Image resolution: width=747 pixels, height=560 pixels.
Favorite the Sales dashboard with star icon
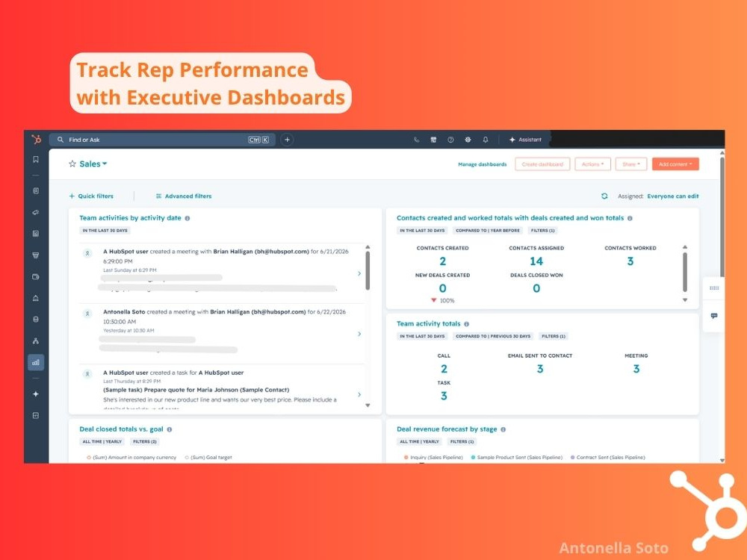(72, 164)
